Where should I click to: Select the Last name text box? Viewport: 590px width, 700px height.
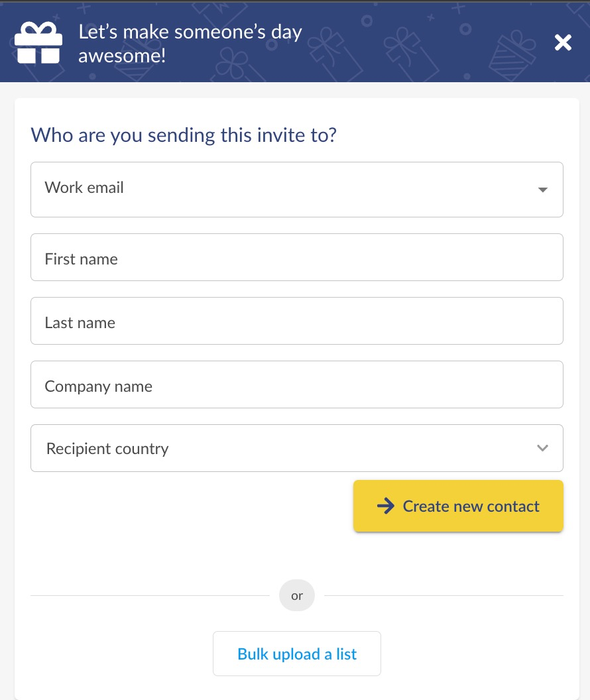(x=297, y=321)
